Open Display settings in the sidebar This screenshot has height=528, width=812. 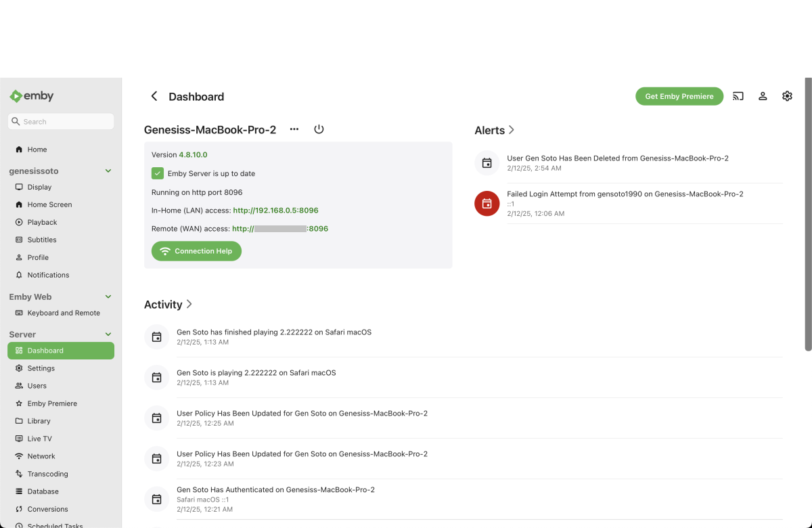tap(61, 187)
